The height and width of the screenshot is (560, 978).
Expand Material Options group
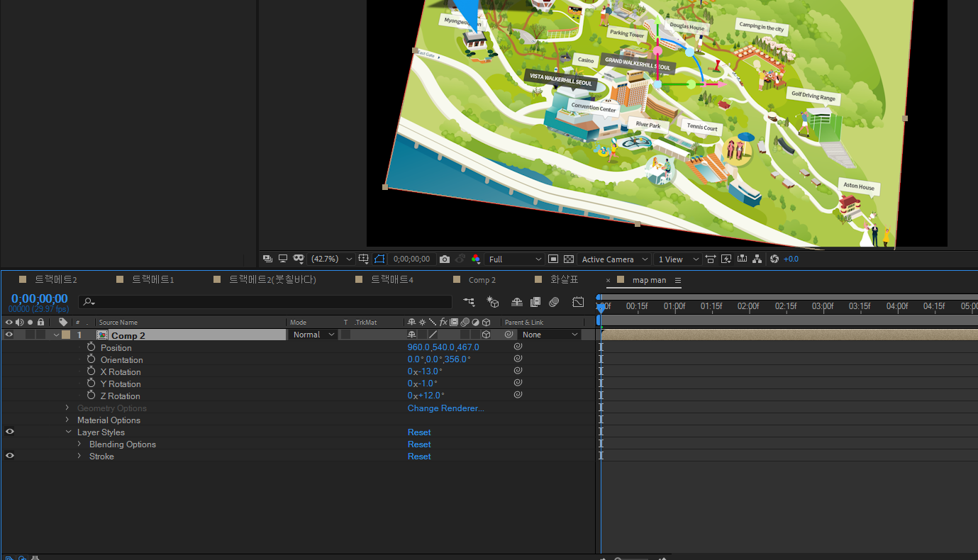coord(67,420)
